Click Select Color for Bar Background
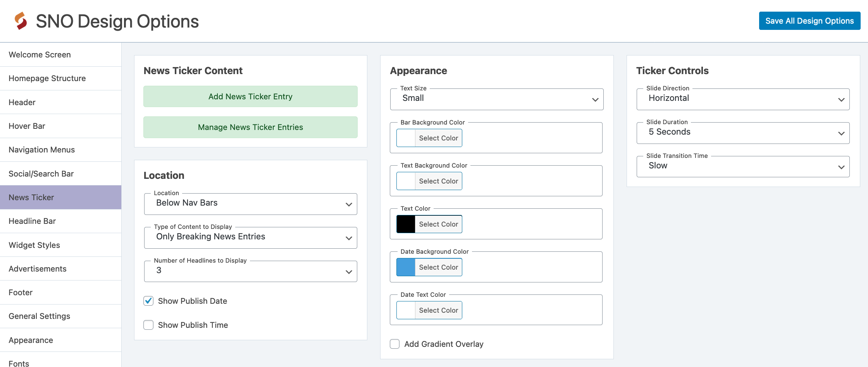Screen dimensions: 868x367 click(438, 138)
